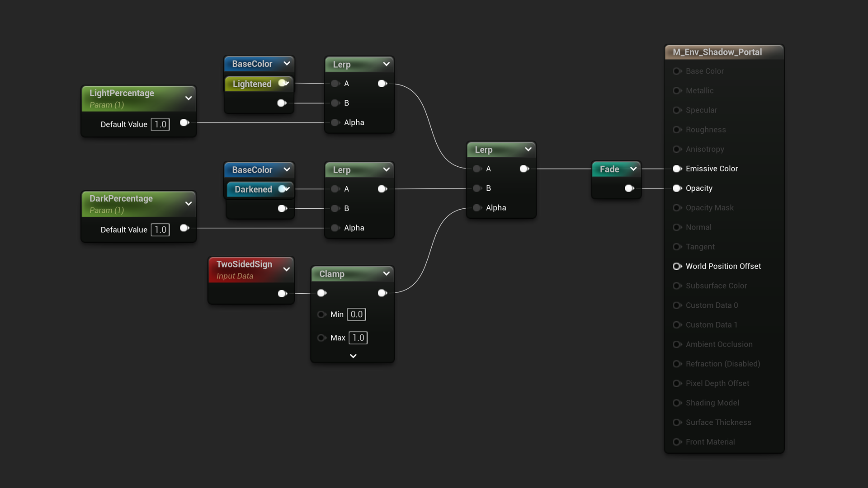Click the Clamp Min input pin
The height and width of the screenshot is (488, 868).
321,314
